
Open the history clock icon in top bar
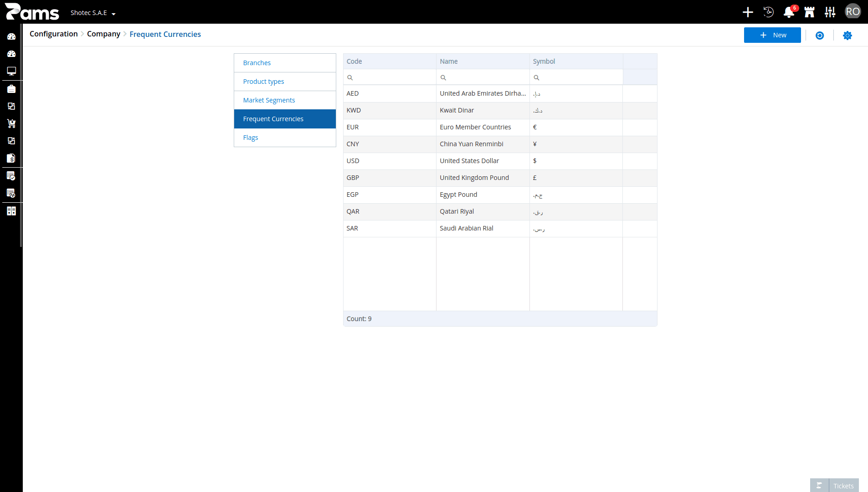coord(768,12)
